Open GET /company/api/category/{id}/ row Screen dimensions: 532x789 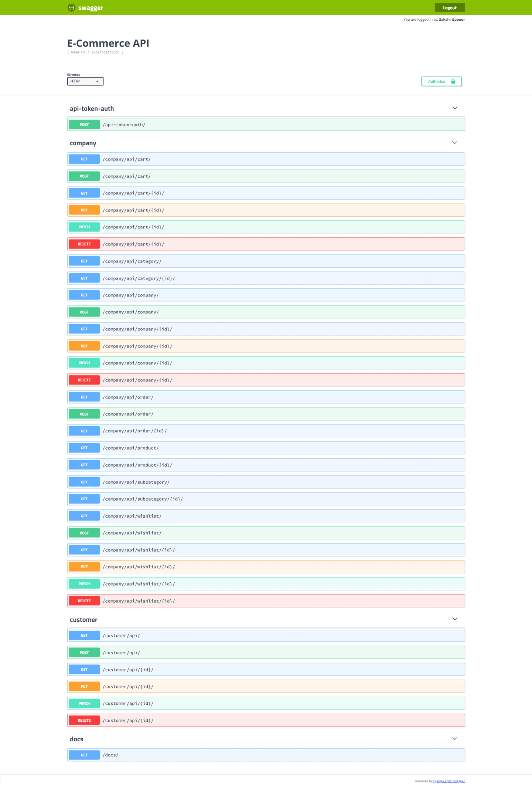[266, 278]
